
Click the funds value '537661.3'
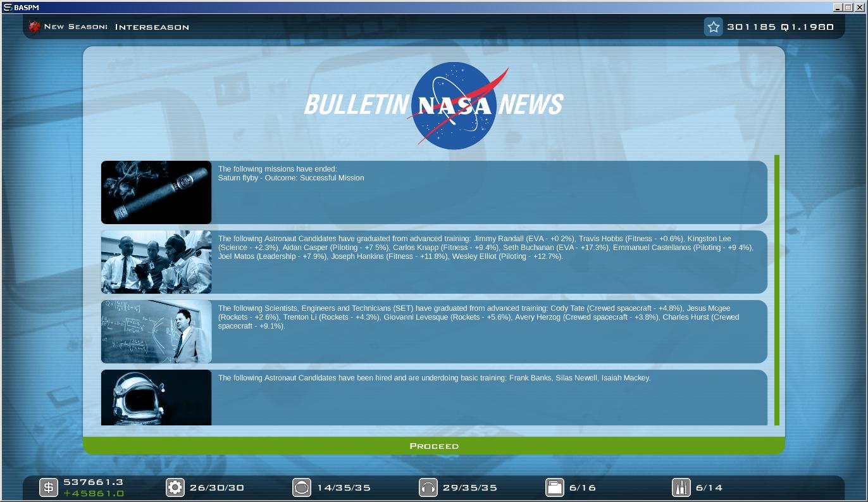(x=93, y=482)
